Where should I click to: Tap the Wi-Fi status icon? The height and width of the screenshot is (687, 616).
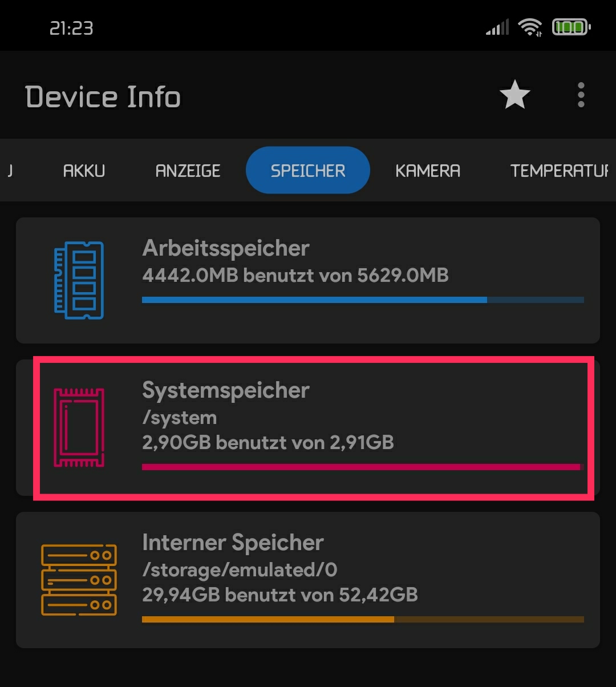(530, 27)
